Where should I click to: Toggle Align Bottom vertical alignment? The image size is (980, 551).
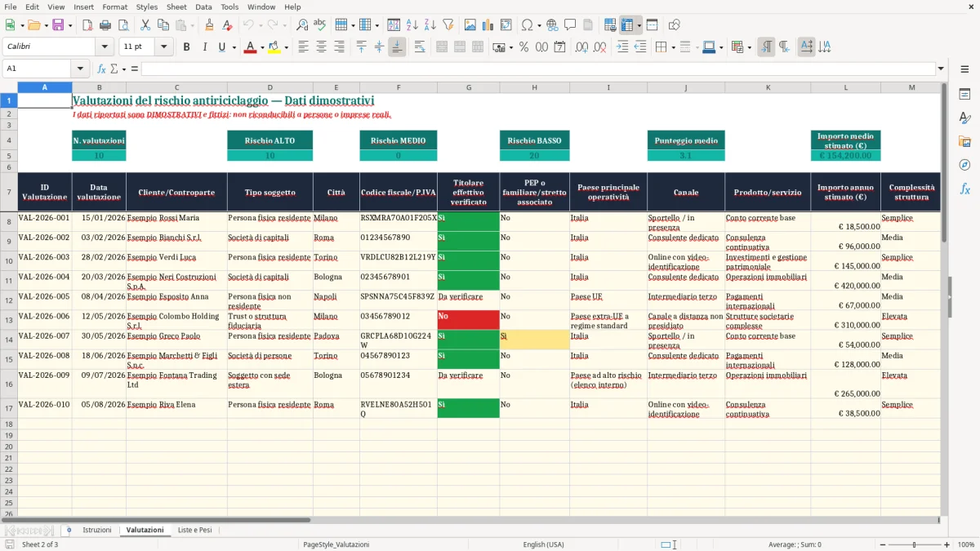point(397,47)
